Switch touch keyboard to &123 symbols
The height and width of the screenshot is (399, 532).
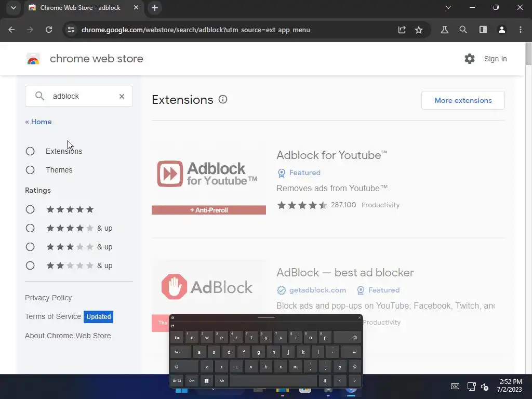pyautogui.click(x=177, y=381)
